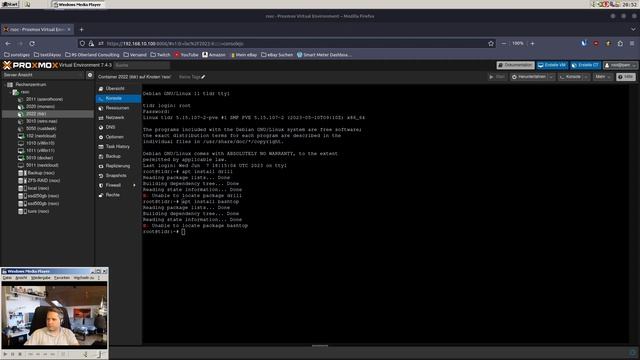This screenshot has height=360, width=640.
Task: Click the Proxmox search field
Action: tap(141, 65)
